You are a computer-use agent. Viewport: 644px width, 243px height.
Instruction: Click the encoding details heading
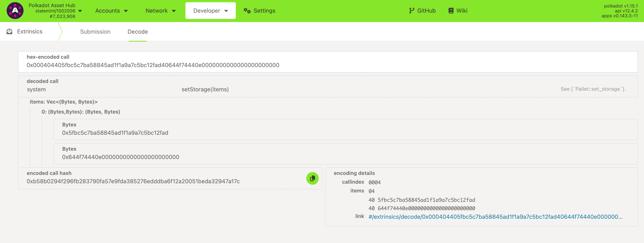[354, 173]
